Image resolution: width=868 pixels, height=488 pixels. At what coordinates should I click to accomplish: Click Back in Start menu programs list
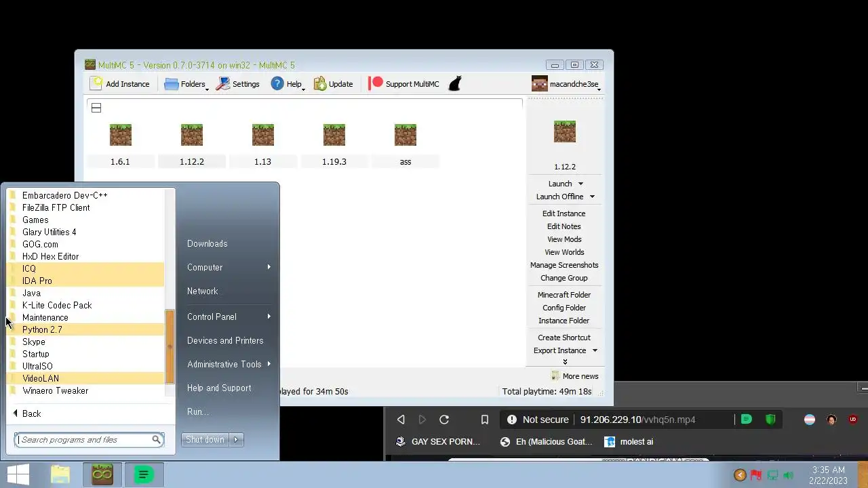(x=27, y=413)
